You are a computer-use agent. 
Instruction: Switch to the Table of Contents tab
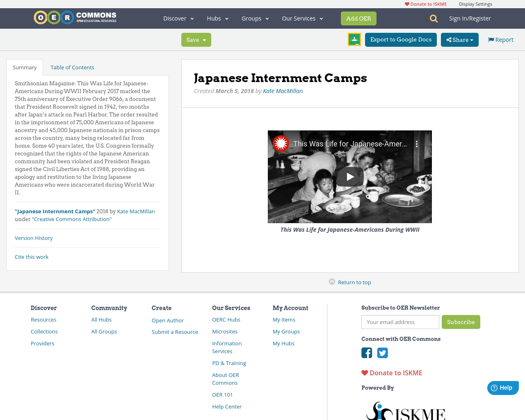pos(72,66)
